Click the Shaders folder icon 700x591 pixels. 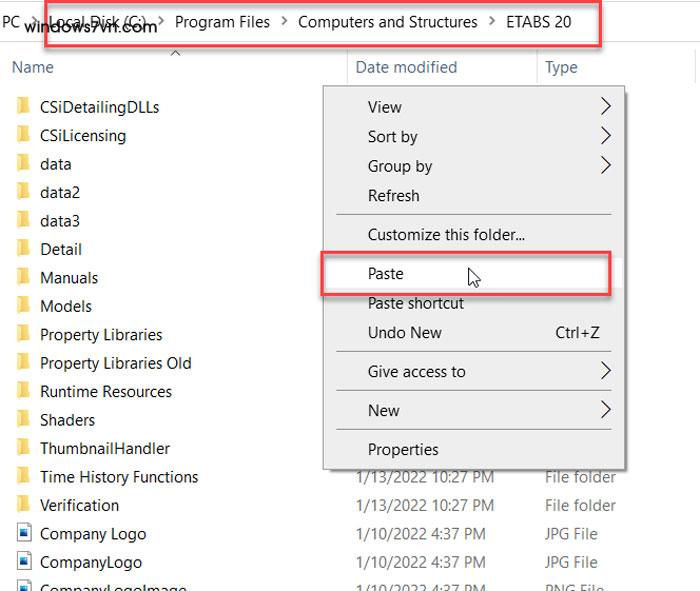[24, 420]
